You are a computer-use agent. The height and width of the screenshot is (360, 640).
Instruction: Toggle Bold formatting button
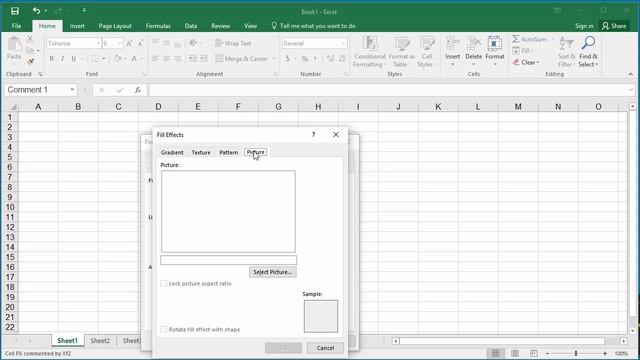pyautogui.click(x=51, y=59)
